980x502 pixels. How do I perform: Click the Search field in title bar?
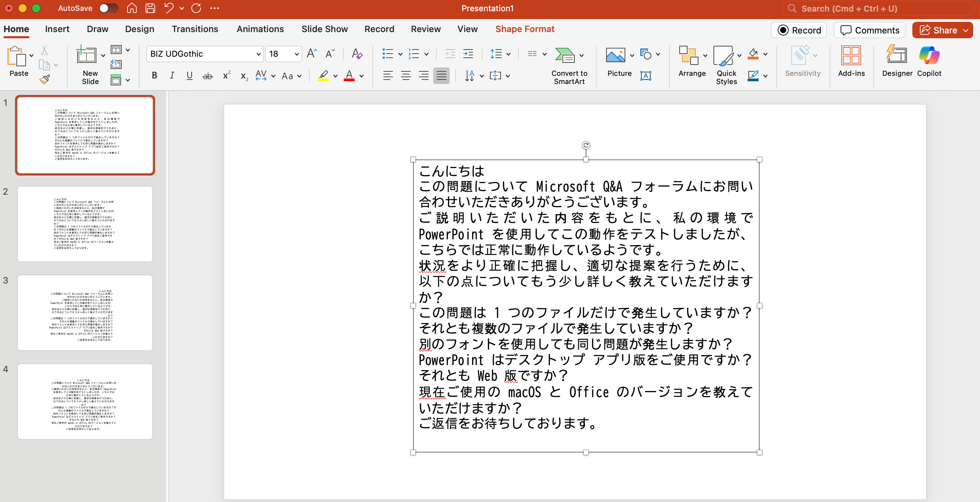[879, 8]
